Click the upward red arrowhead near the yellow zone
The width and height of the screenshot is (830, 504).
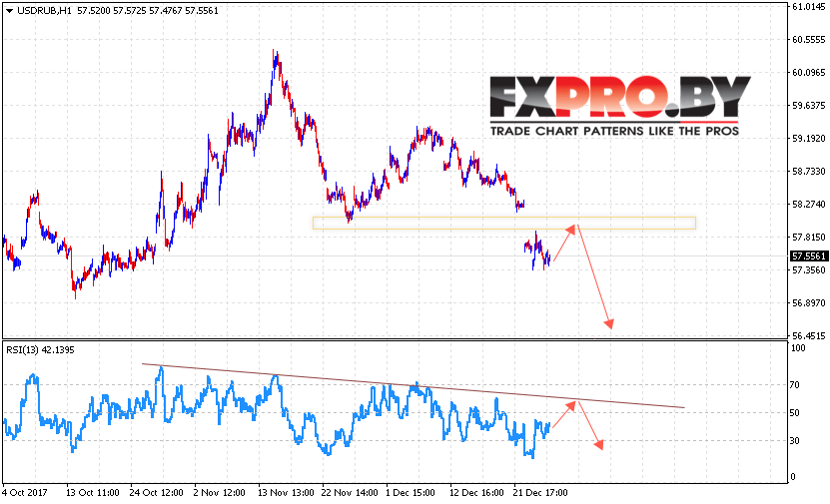570,229
